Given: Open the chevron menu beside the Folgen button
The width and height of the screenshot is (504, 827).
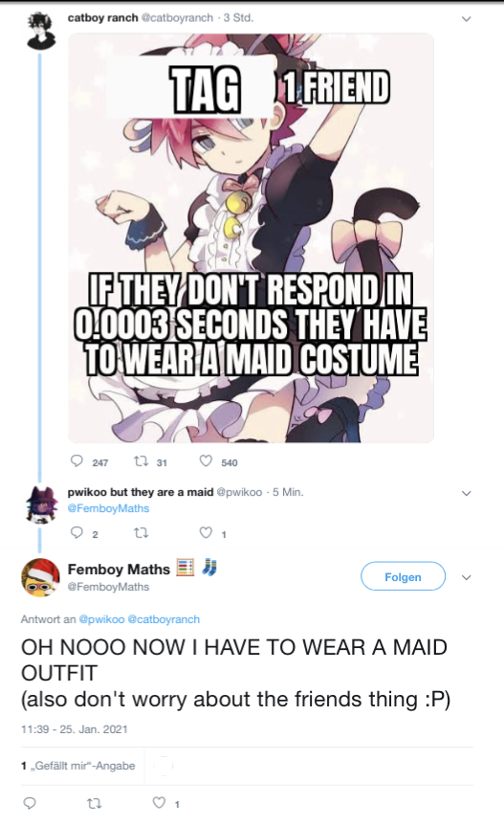Looking at the screenshot, I should click(x=466, y=577).
